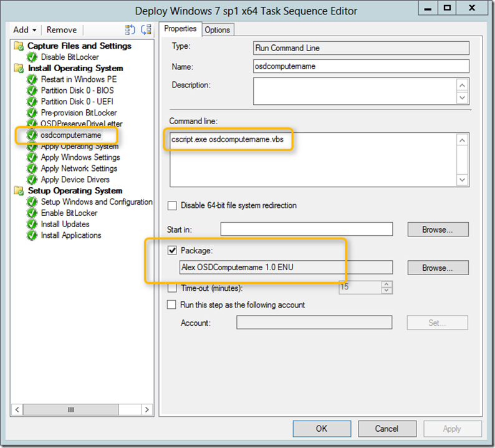Click the move-down reorder icon in toolbar
Image resolution: width=495 pixels, height=448 pixels.
146,30
